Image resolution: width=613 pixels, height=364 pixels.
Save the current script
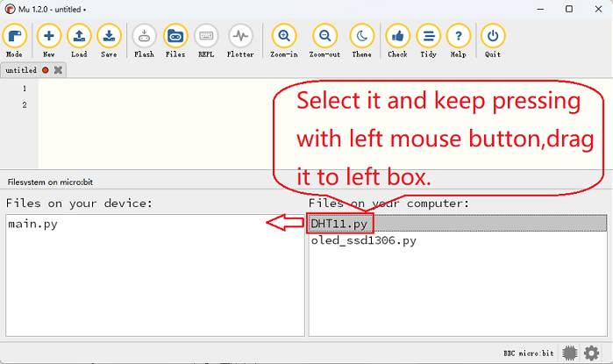tap(109, 40)
